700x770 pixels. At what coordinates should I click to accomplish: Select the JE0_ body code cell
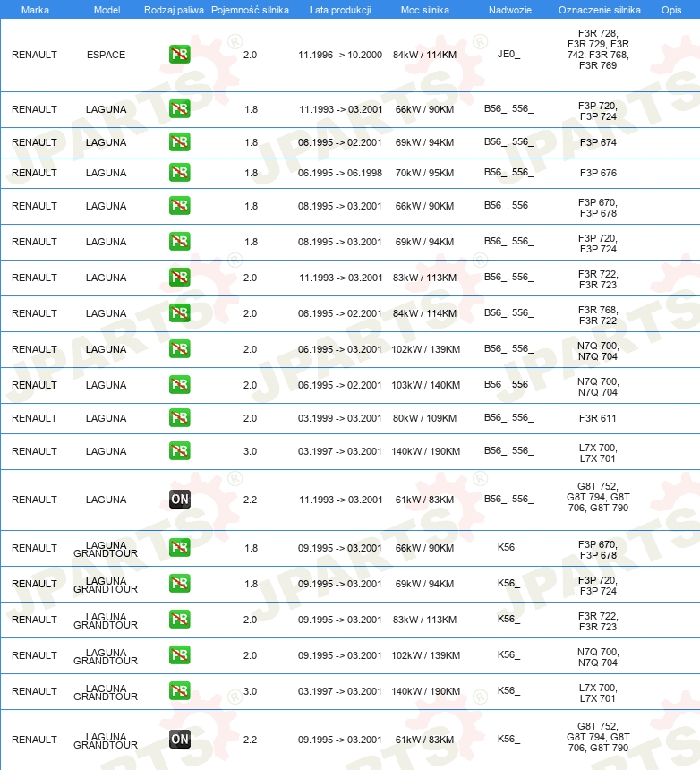[x=508, y=54]
